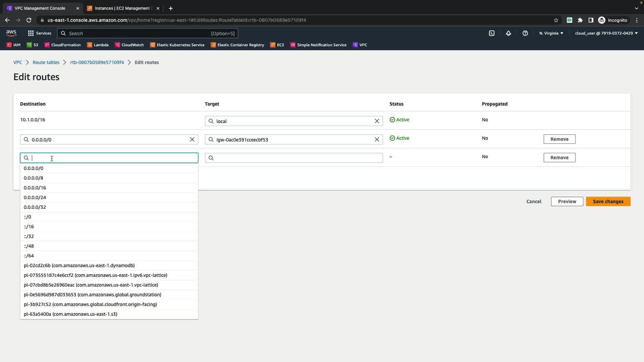Clear the 0.0.0.0/0 destination field
Screen dimensions: 644x362
(192, 139)
